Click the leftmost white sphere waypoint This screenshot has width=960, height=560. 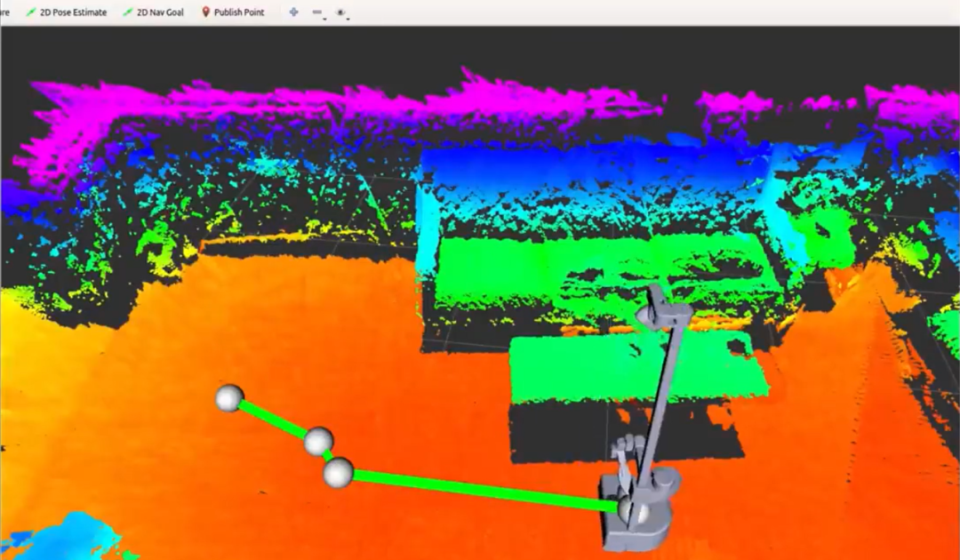(229, 398)
